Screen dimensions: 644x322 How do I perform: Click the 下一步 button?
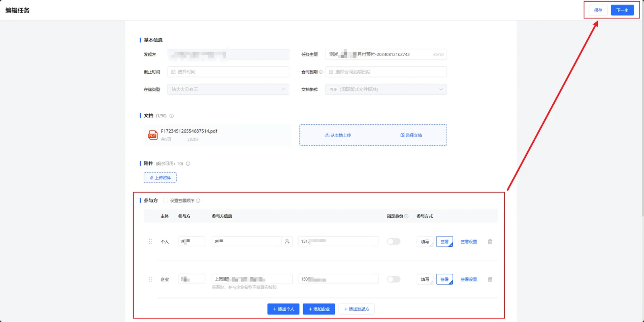pos(622,10)
